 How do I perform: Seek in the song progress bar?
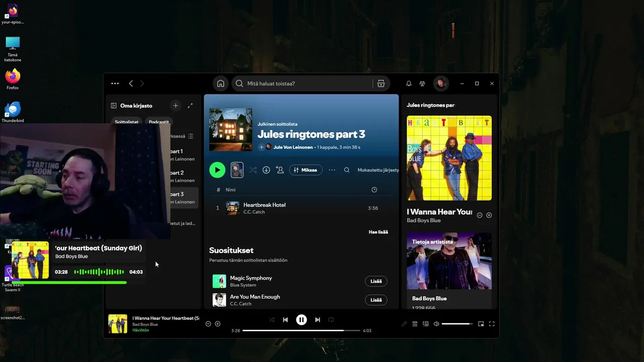301,331
